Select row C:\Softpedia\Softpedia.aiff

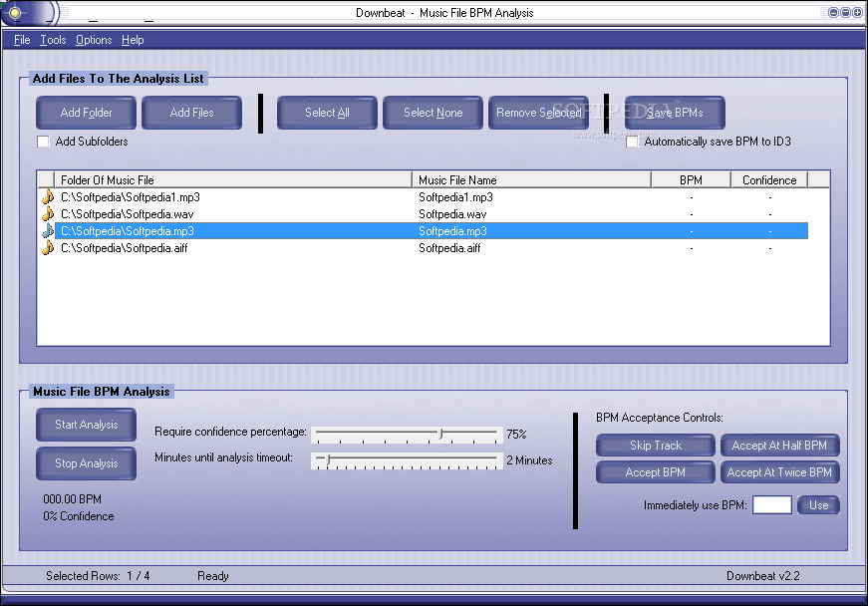tap(432, 248)
